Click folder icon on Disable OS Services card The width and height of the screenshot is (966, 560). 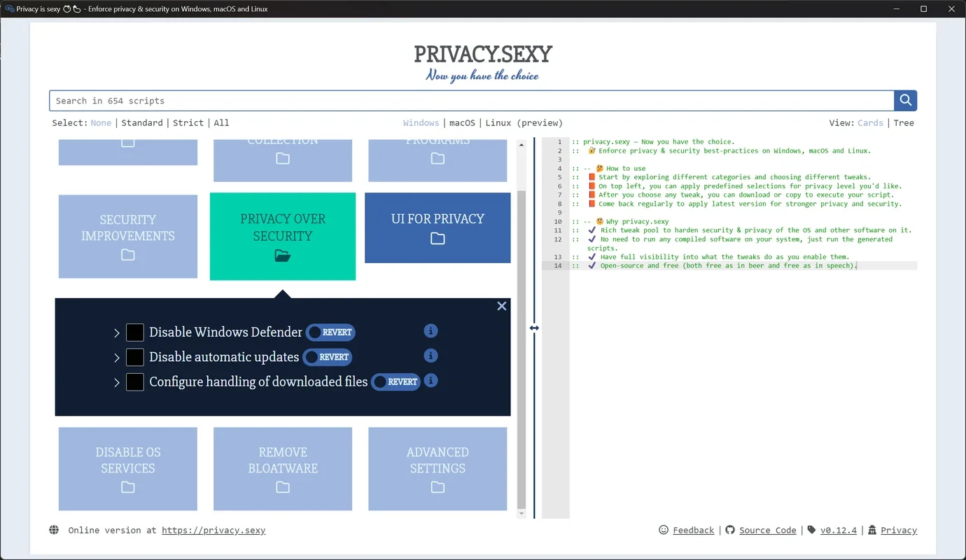coord(128,487)
